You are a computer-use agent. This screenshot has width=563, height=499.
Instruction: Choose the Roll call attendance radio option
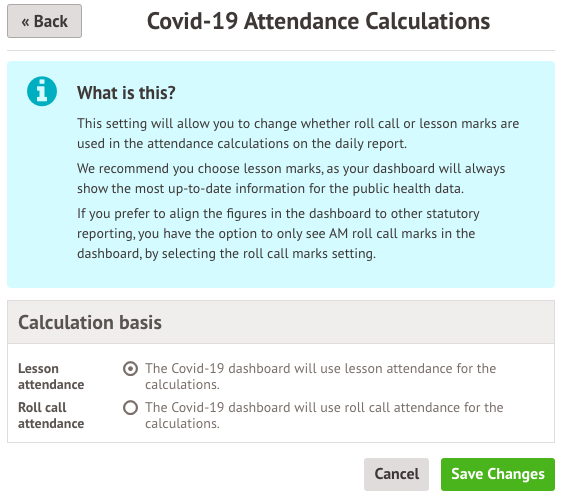(x=130, y=408)
